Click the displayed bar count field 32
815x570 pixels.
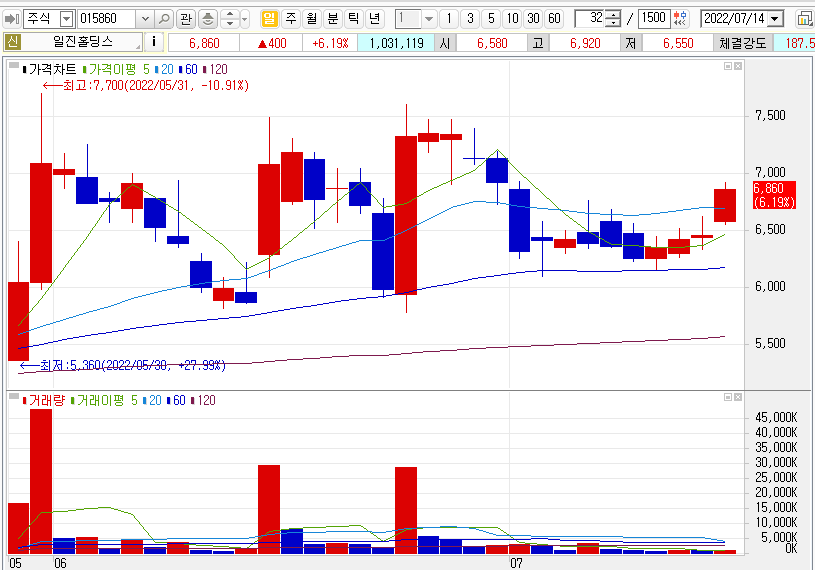coord(591,19)
